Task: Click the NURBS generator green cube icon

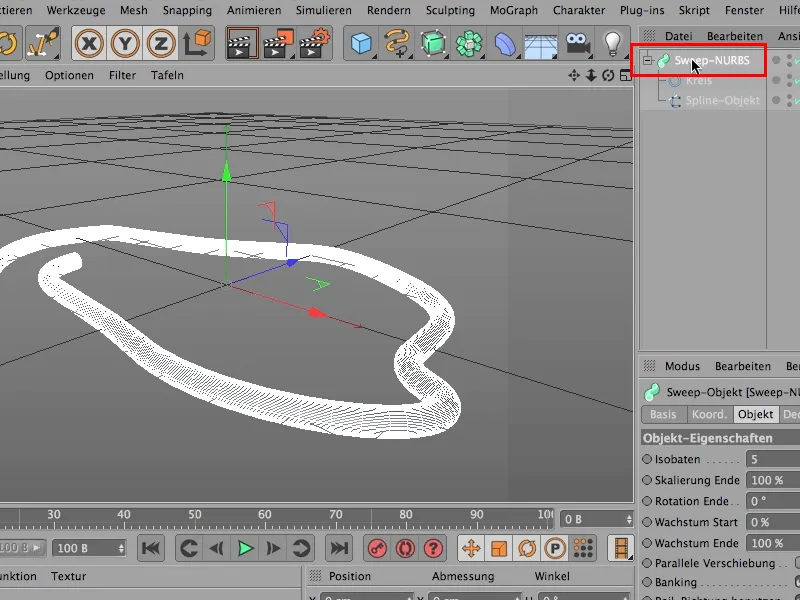Action: pyautogui.click(x=433, y=43)
